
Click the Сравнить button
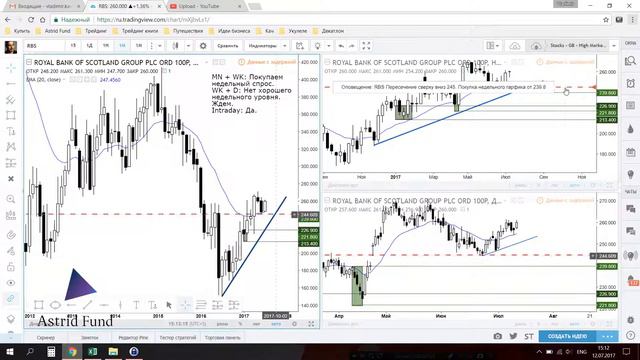pyautogui.click(x=227, y=46)
